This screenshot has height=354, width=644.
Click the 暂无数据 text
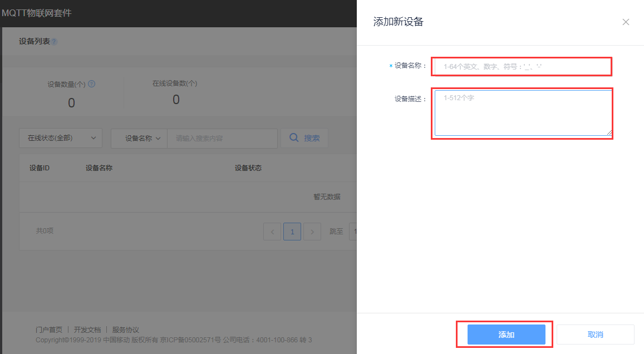(x=327, y=196)
